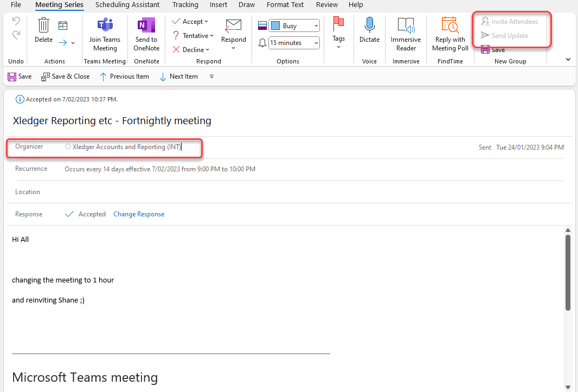Join the Teams Meeting

(105, 35)
